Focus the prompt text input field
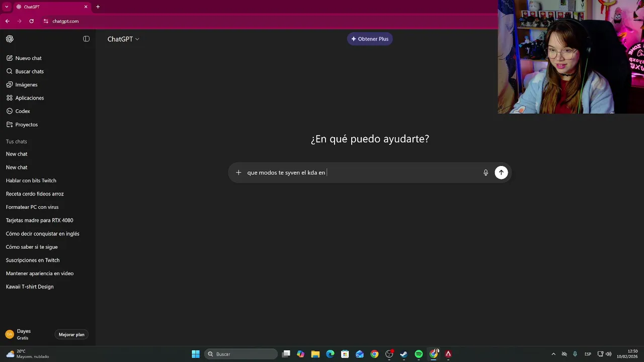 tap(362, 172)
